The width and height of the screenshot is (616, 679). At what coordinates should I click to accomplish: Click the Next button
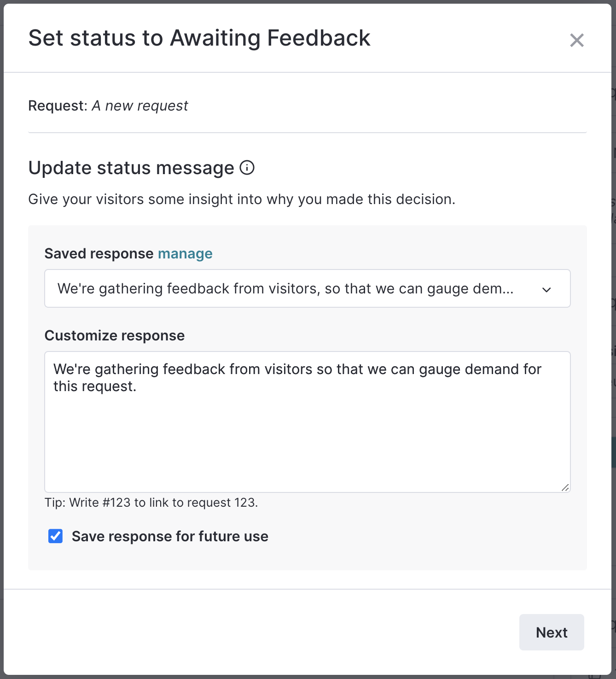coord(552,632)
